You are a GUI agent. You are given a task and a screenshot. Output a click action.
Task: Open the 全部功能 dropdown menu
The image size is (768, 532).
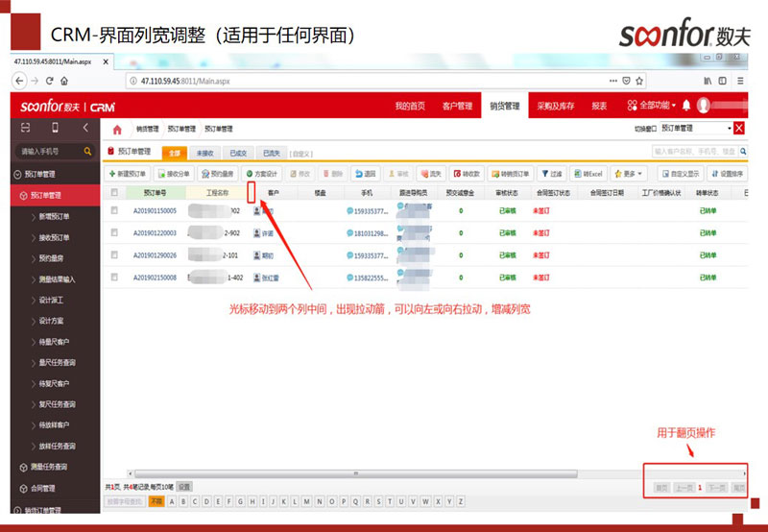pos(652,105)
